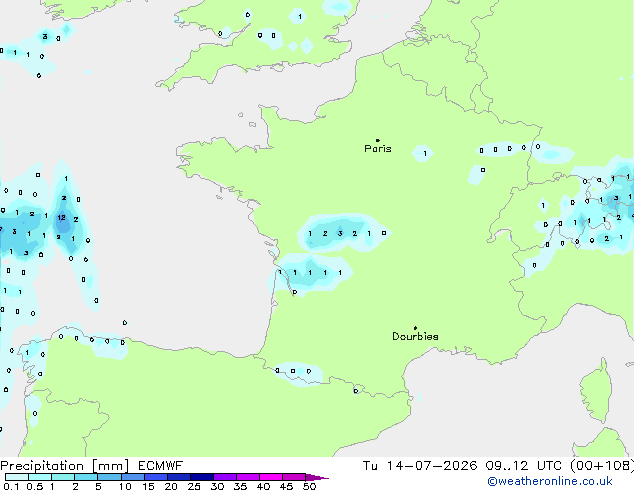Click the 1 mm value east of Paris
The height and width of the screenshot is (490, 634).
pos(425,154)
